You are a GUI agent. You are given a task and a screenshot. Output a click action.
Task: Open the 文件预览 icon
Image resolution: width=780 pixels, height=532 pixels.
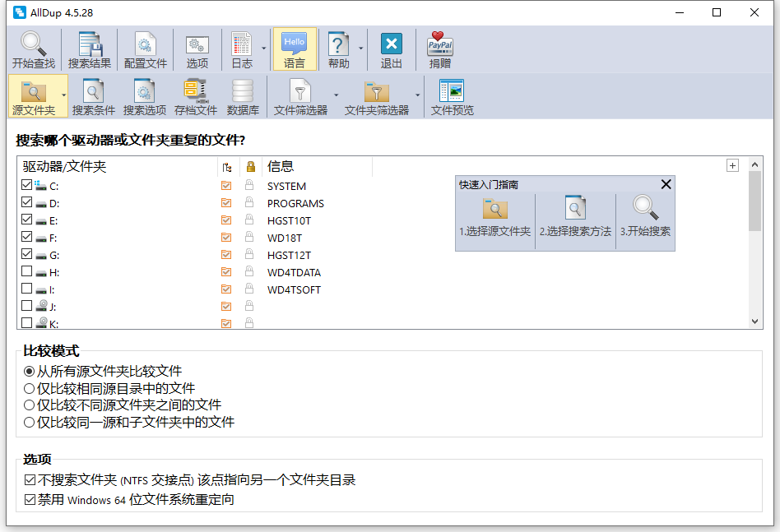tap(452, 91)
